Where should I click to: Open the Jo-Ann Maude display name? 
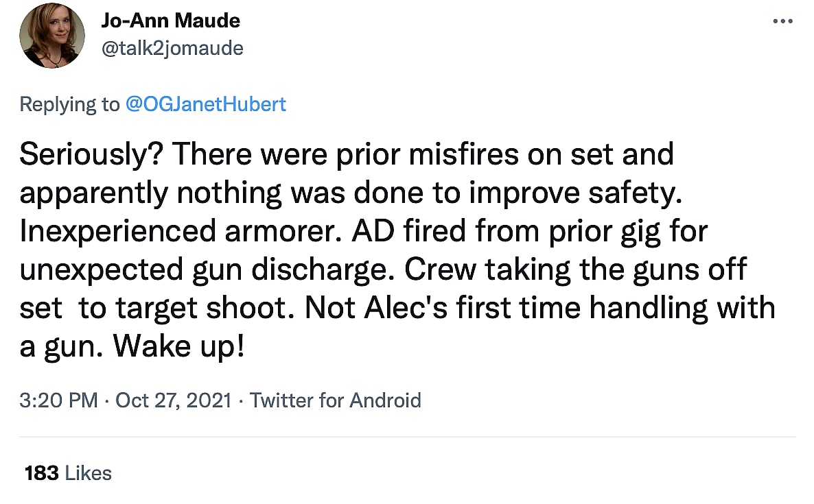click(x=171, y=21)
